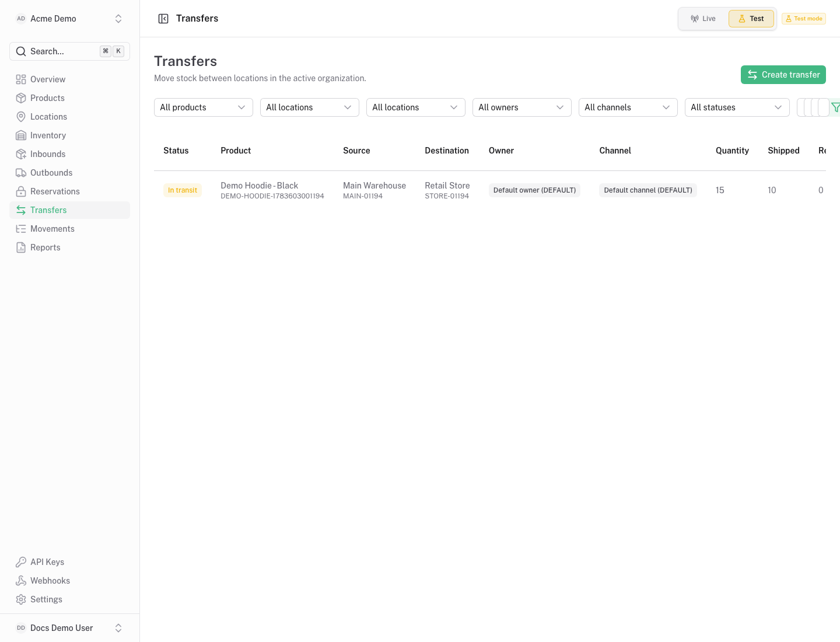
Task: Switch environment to Live mode
Action: point(703,19)
